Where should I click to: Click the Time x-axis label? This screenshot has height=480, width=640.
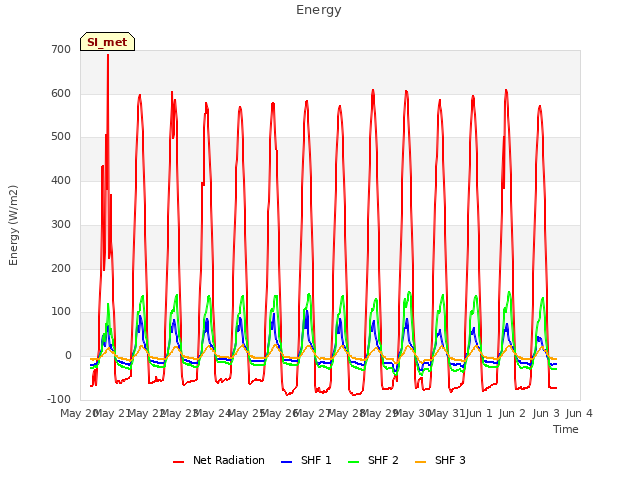566,429
